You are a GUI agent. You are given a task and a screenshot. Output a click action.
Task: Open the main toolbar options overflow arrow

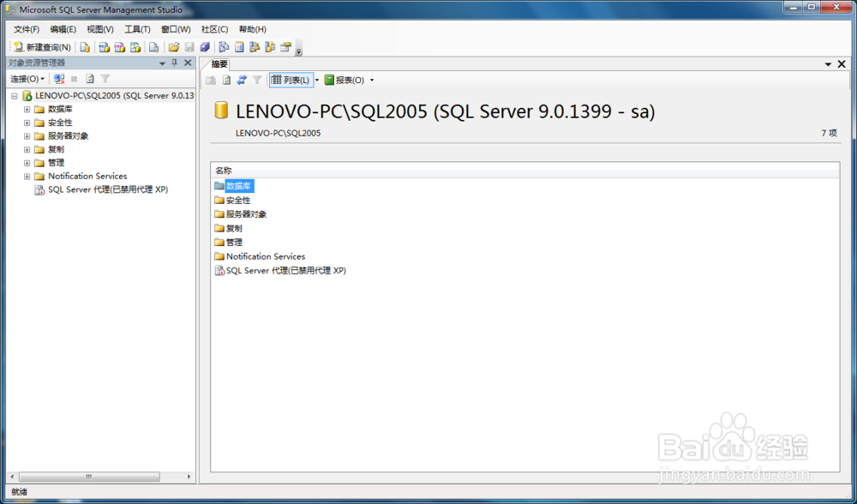(x=299, y=50)
